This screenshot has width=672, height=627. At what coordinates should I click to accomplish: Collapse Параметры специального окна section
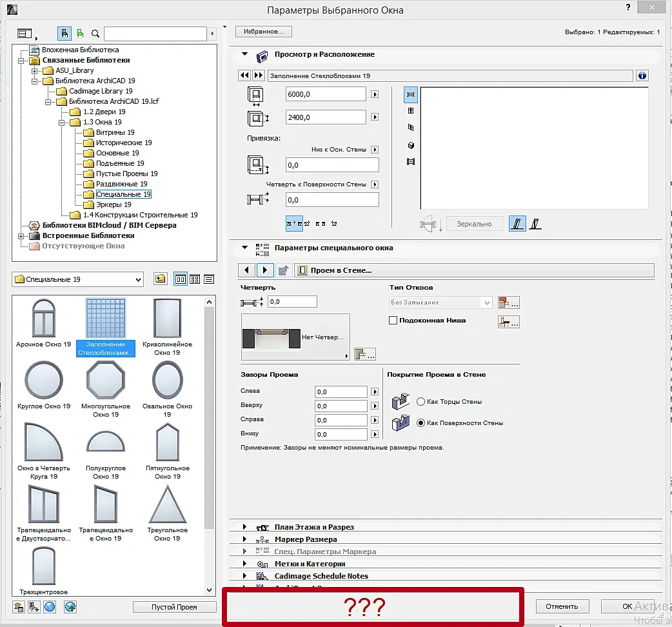244,247
